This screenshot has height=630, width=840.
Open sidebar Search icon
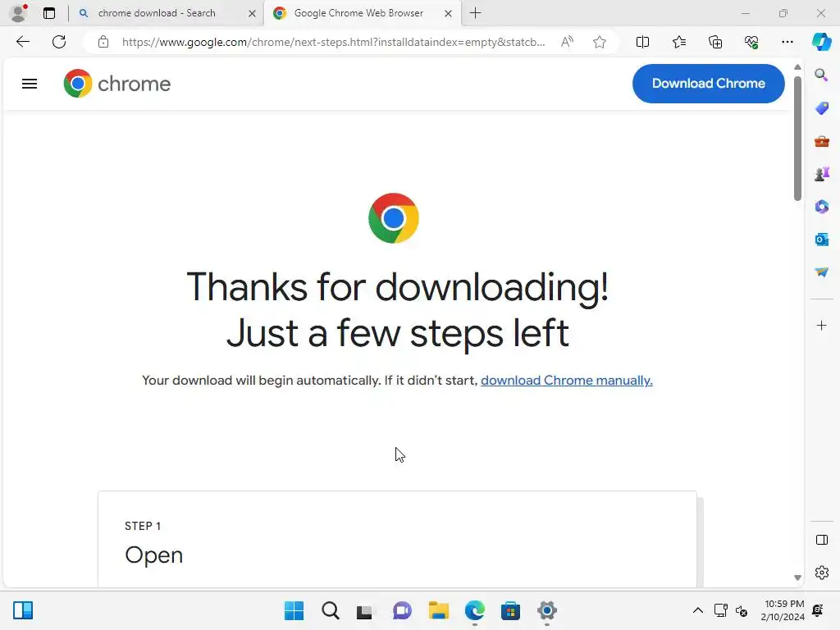821,75
